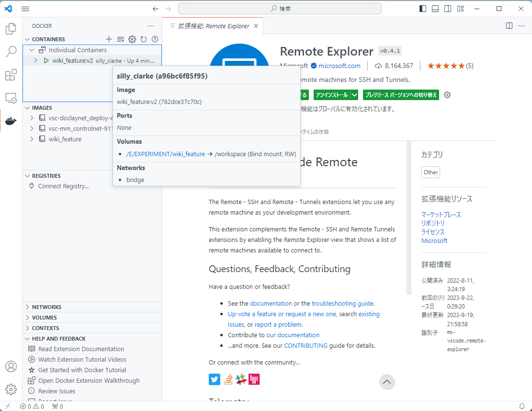Open the hamburger application menu

pos(25,9)
